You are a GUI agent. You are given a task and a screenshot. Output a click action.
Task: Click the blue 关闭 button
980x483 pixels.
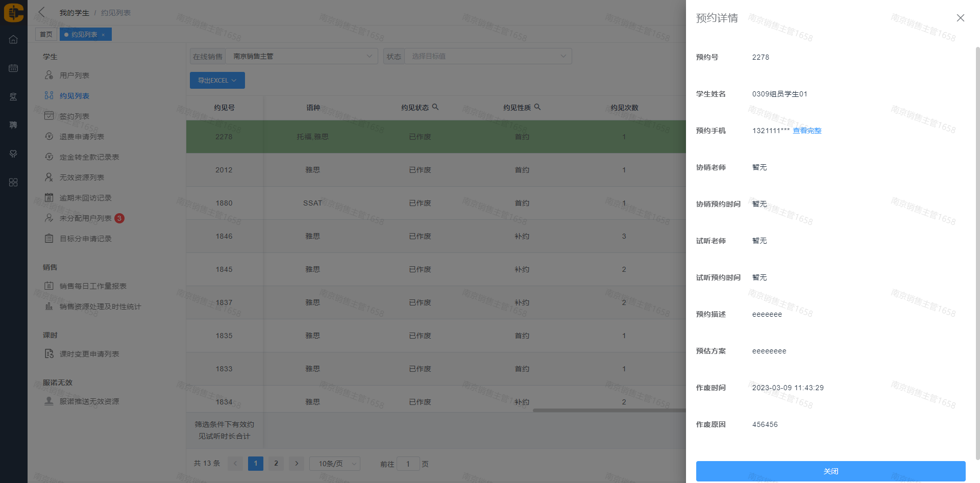point(830,471)
